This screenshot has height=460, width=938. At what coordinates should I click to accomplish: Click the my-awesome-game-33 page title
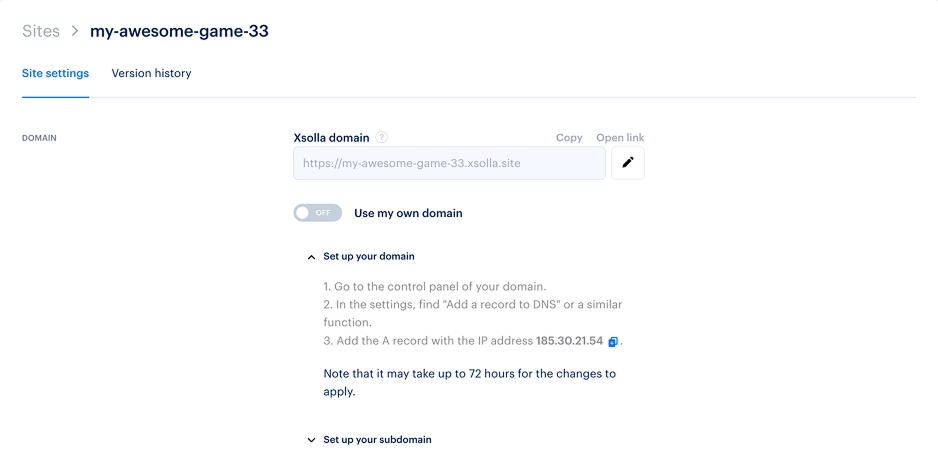click(179, 31)
